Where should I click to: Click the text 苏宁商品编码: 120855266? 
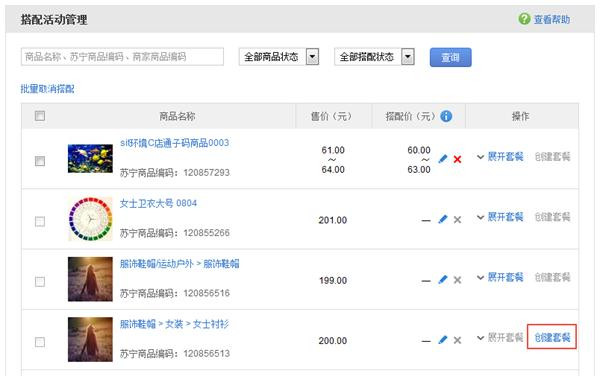(x=175, y=233)
